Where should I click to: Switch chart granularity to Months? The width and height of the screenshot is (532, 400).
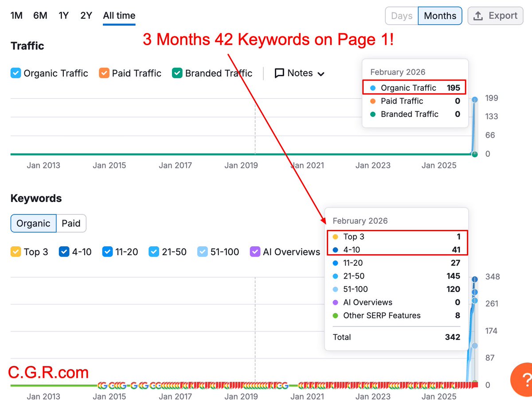[440, 16]
